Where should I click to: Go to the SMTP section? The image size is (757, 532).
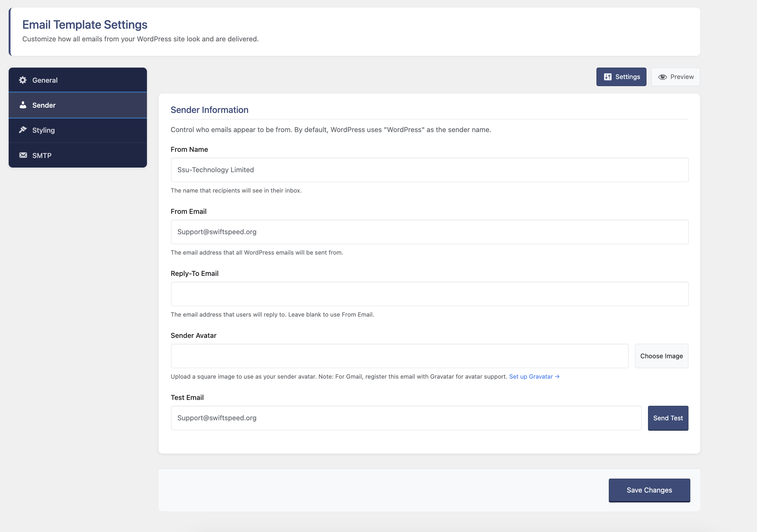(x=42, y=155)
